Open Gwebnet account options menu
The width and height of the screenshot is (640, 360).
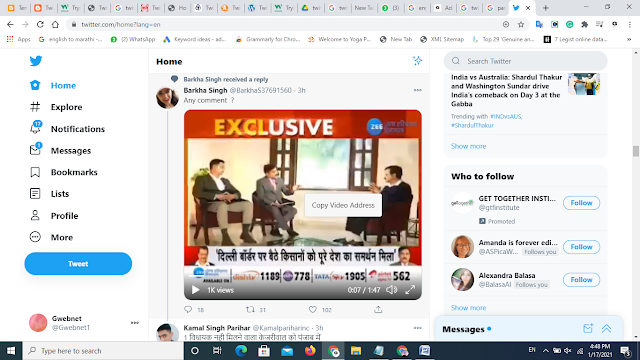(x=134, y=323)
